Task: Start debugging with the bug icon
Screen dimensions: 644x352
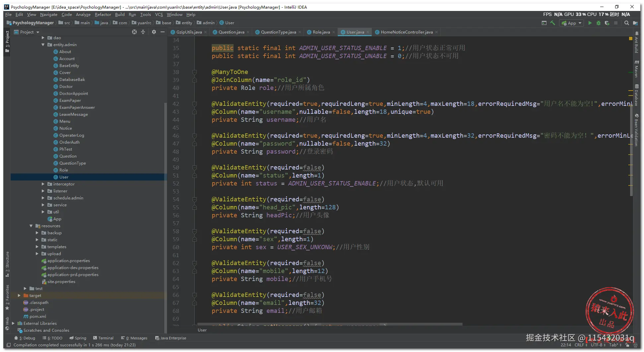Action: click(x=598, y=23)
